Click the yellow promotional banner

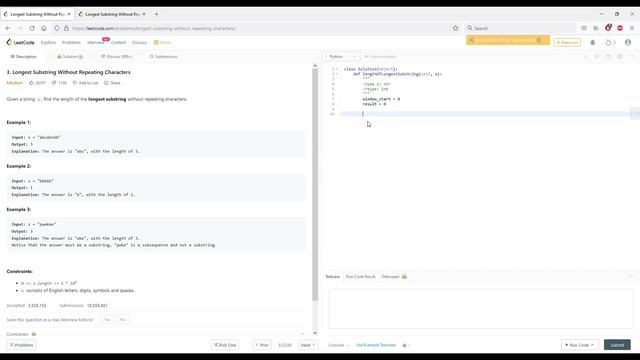508,40
